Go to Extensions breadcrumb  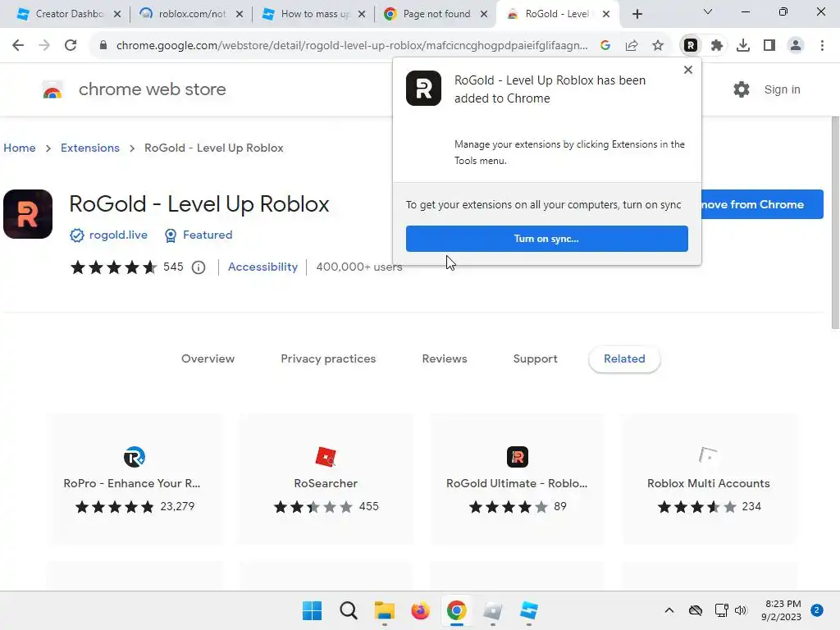click(x=90, y=148)
